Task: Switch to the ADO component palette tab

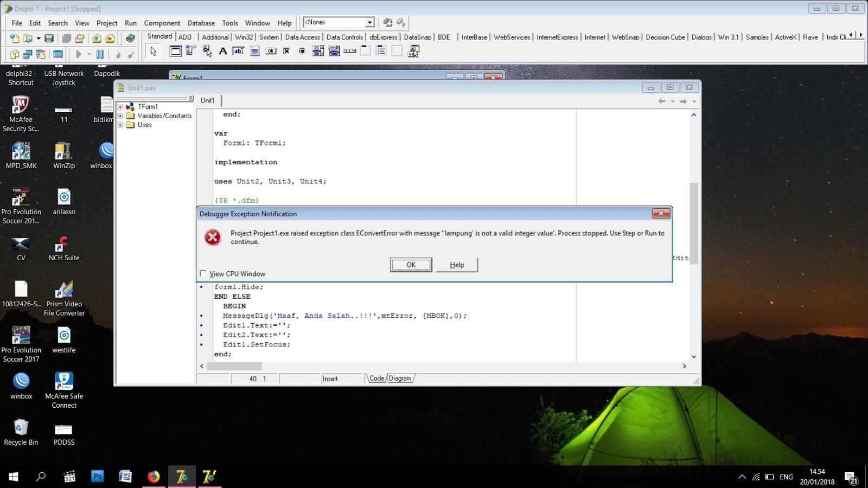Action: click(x=185, y=36)
